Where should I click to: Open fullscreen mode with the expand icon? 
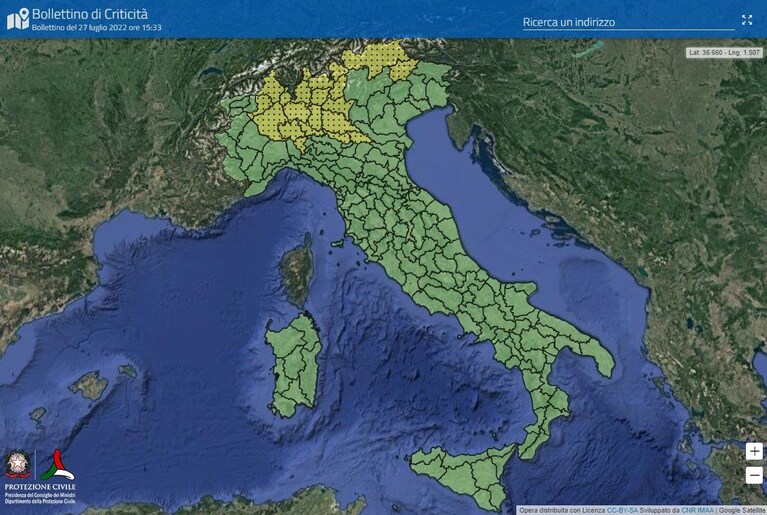pyautogui.click(x=746, y=20)
